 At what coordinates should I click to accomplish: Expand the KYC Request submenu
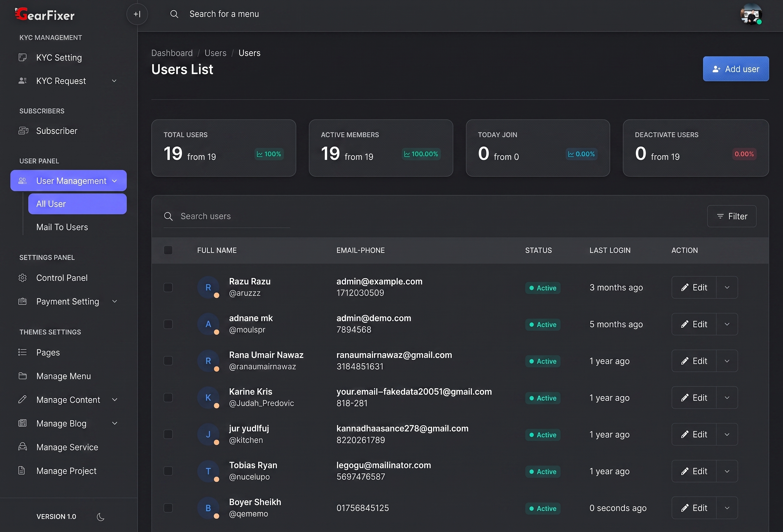pos(114,81)
